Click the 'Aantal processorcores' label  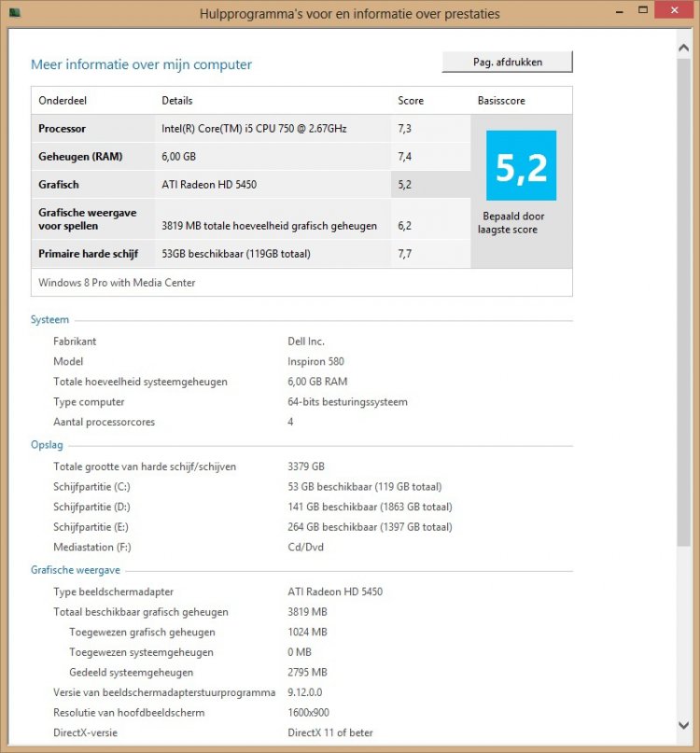(x=104, y=422)
